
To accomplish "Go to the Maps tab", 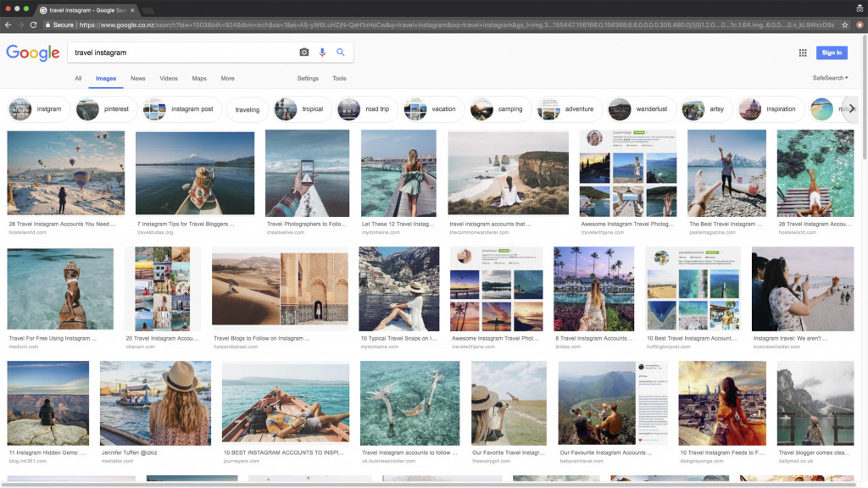I will pos(199,79).
